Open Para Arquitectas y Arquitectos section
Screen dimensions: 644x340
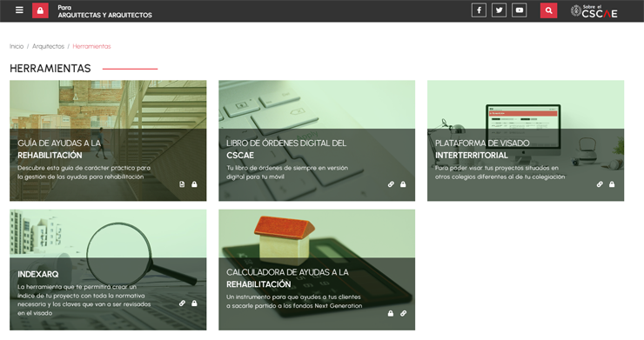[x=104, y=11]
